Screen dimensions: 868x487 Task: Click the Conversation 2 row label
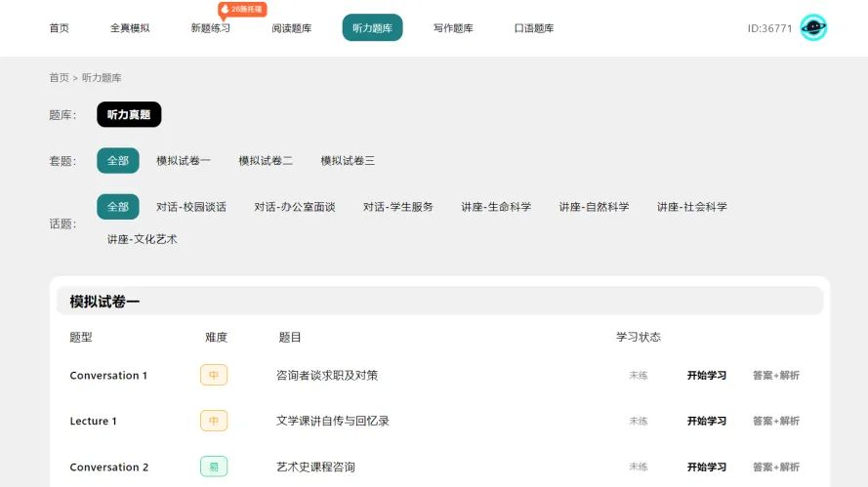[x=109, y=467]
